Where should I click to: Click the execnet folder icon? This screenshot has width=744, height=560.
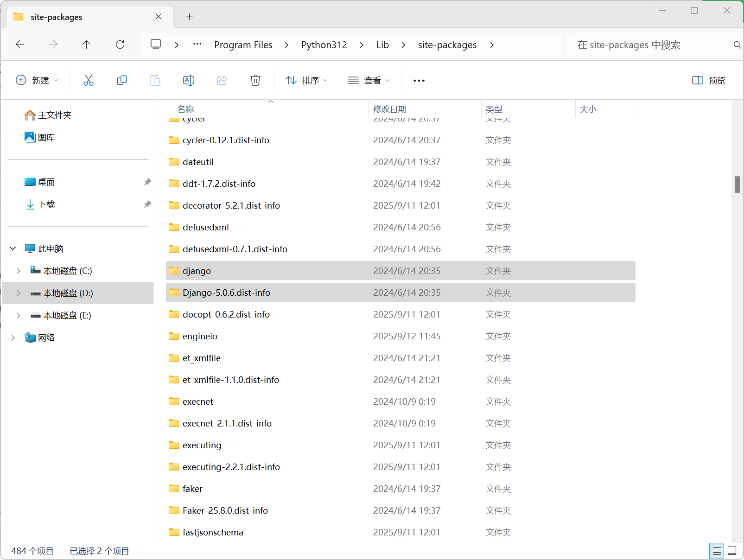coord(174,401)
